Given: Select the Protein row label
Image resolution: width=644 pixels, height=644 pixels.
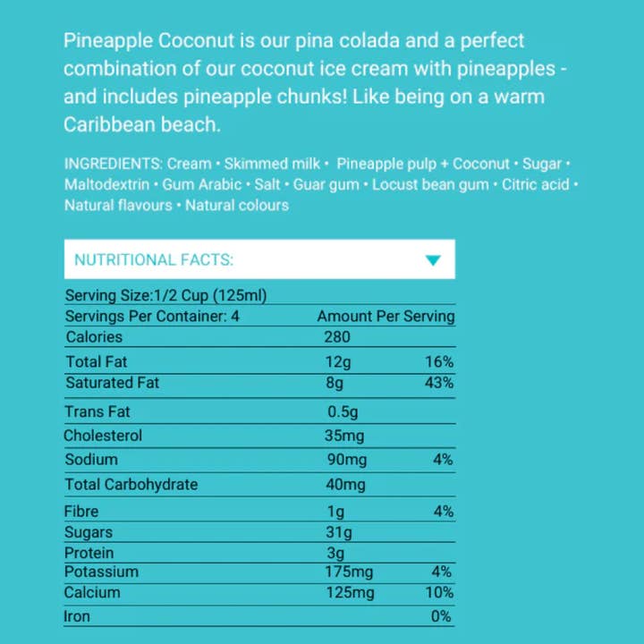Looking at the screenshot, I should (89, 553).
